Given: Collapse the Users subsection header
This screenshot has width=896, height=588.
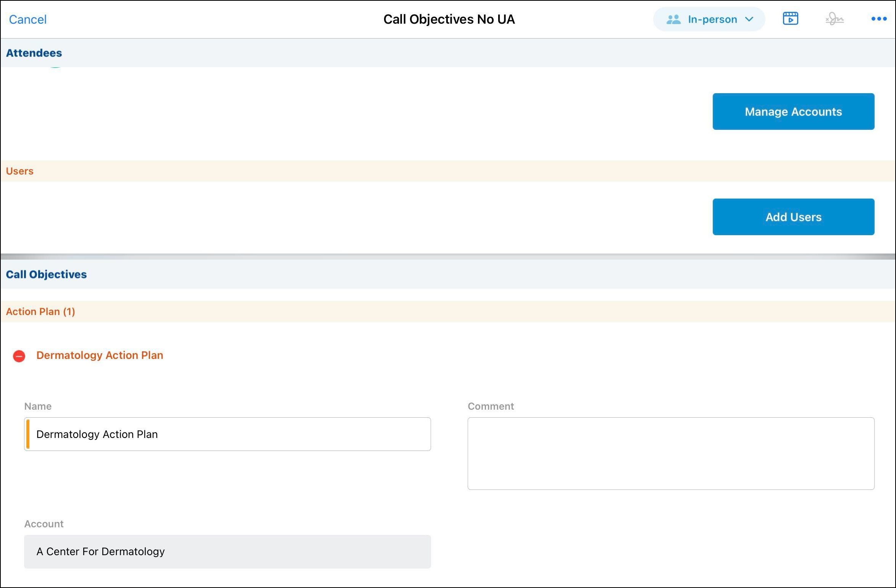Looking at the screenshot, I should pyautogui.click(x=20, y=171).
